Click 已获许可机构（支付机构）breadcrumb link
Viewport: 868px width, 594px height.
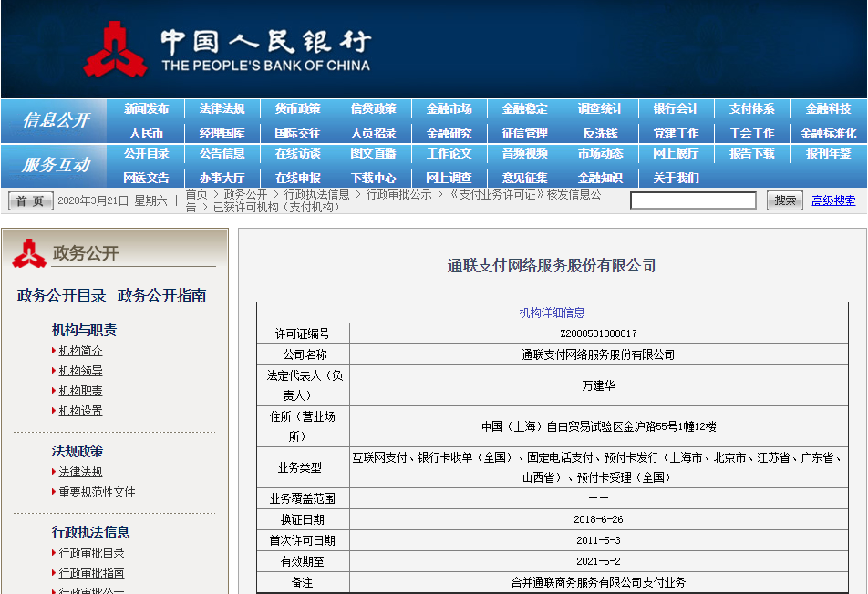(x=276, y=207)
